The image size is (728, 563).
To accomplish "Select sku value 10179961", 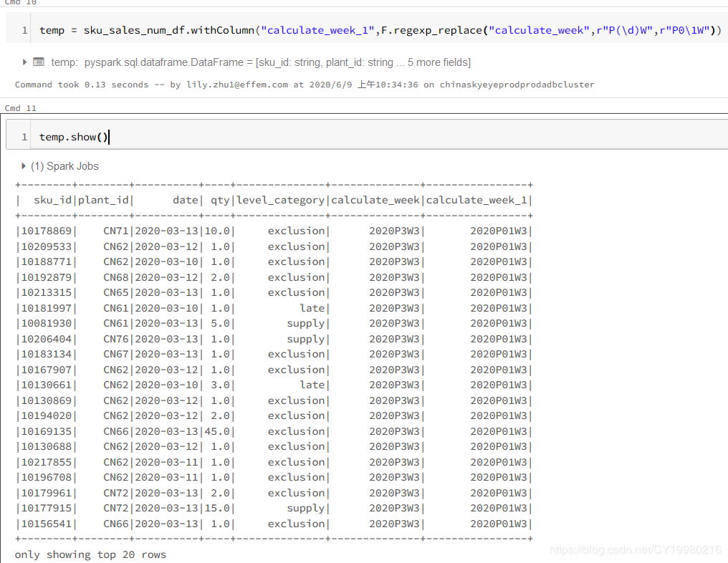I will [x=47, y=493].
